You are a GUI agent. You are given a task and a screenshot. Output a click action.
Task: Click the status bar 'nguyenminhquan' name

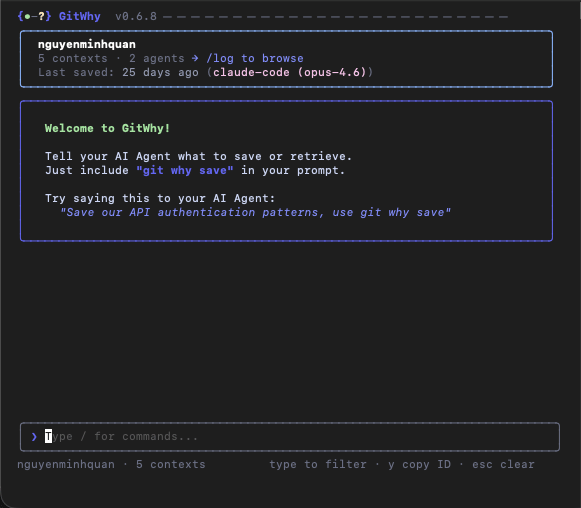(x=66, y=465)
